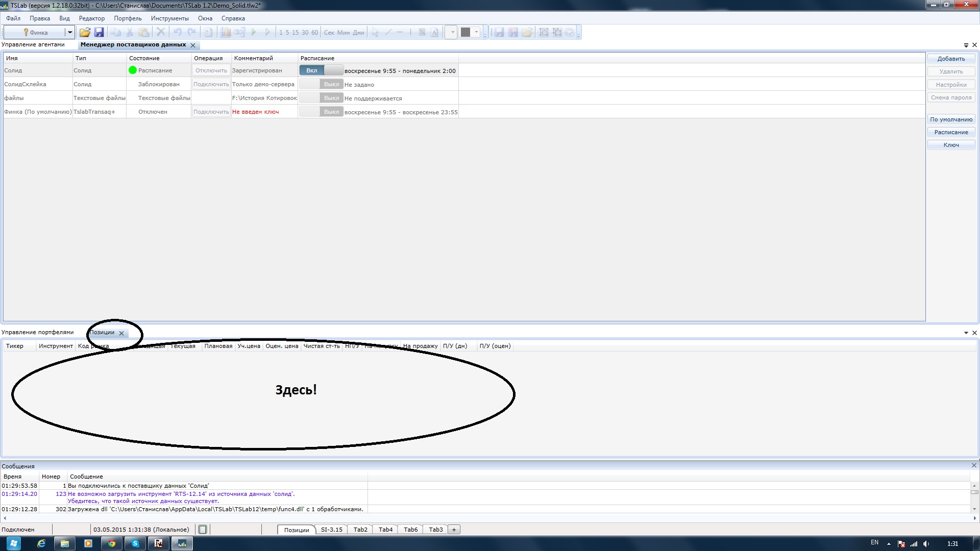
Task: Open the positions panel dropdown arrow
Action: tap(966, 333)
